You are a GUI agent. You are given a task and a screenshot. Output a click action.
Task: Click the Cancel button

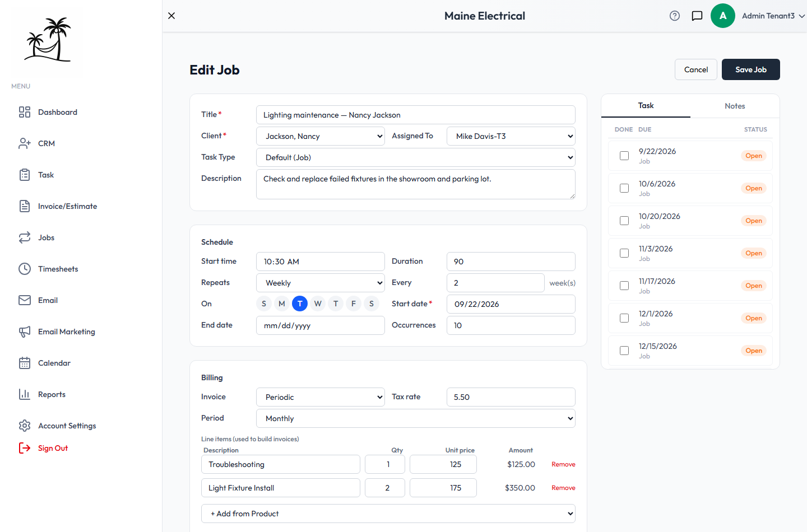pyautogui.click(x=696, y=69)
